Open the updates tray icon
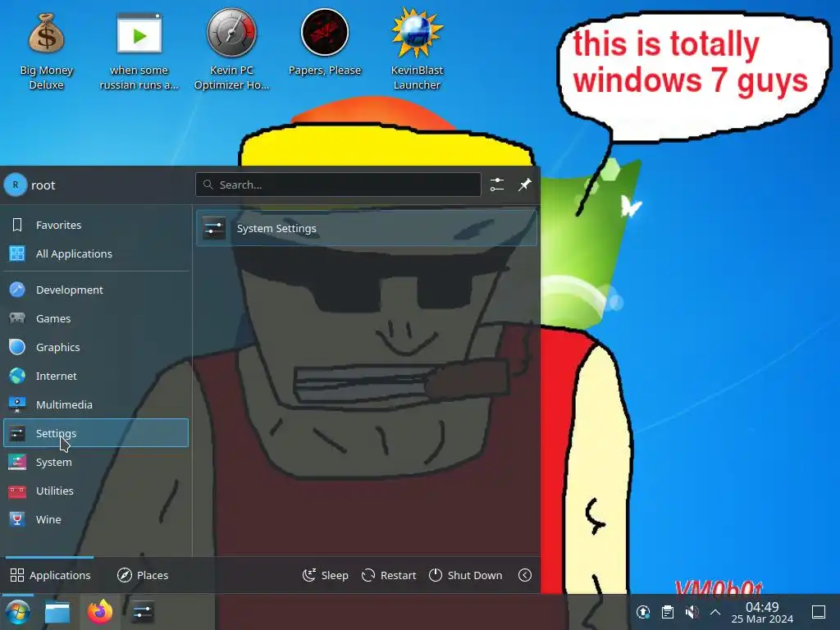840x630 pixels. tap(643, 612)
